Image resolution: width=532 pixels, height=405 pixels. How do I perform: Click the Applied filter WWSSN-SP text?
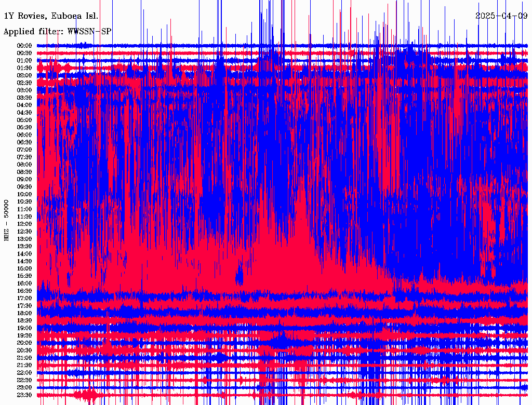[x=57, y=31]
